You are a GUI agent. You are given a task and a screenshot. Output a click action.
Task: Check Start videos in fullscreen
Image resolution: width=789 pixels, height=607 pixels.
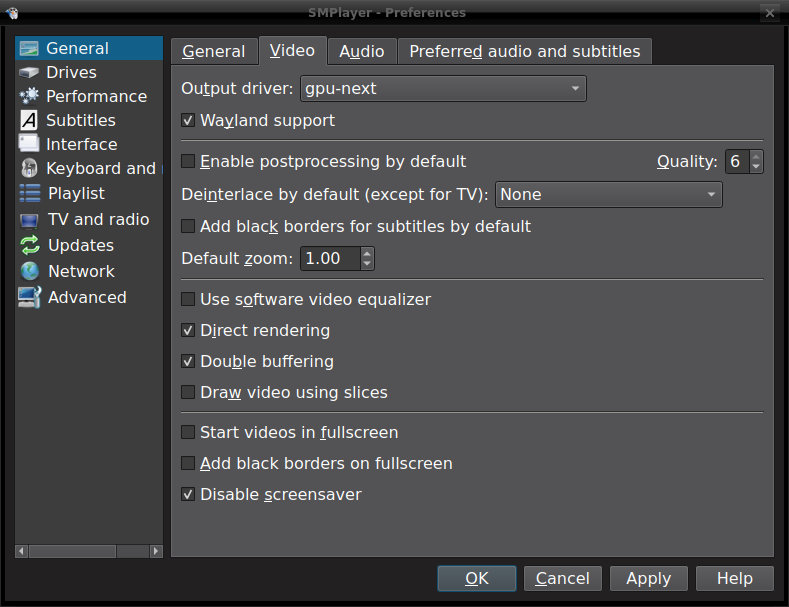point(188,432)
